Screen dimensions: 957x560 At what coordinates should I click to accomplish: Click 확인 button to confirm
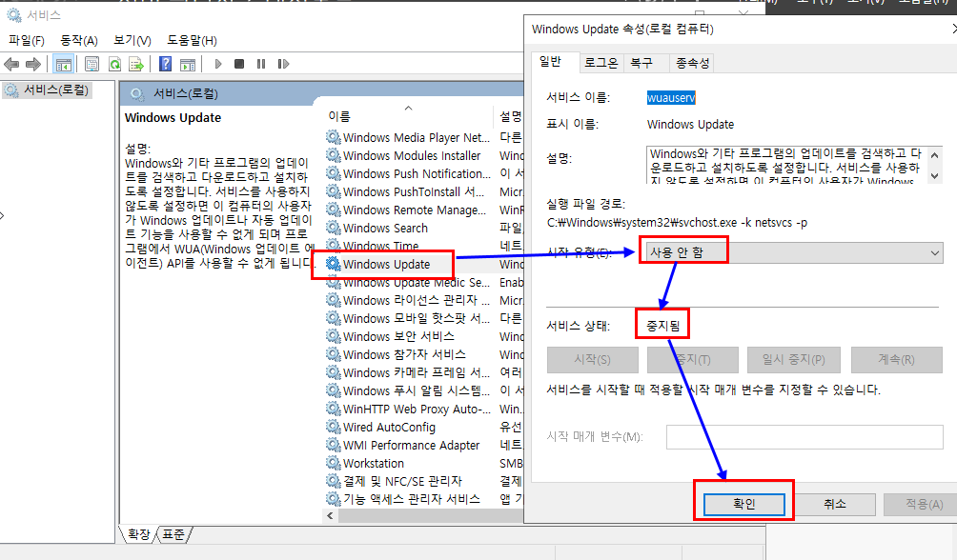point(744,504)
